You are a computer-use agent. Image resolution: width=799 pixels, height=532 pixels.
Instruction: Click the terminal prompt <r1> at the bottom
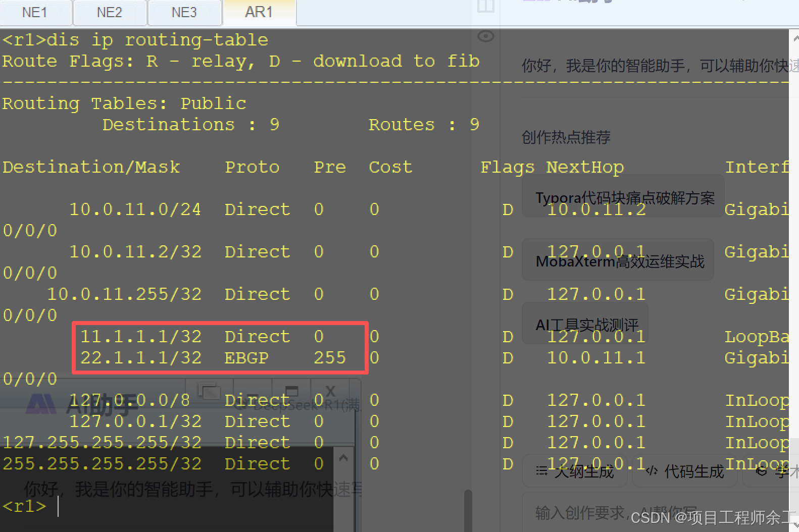24,506
